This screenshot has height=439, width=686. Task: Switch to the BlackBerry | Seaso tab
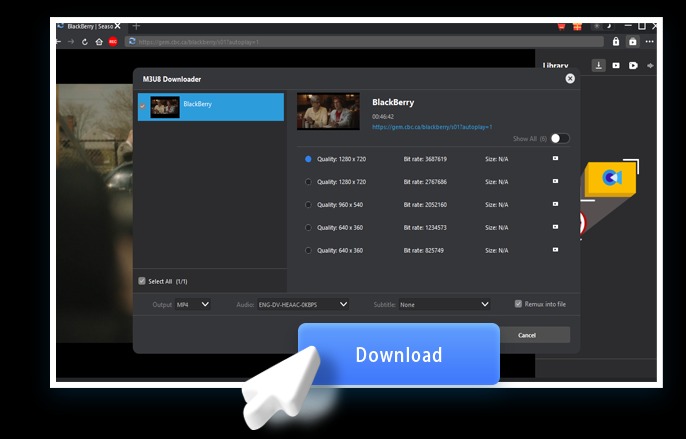(90, 26)
